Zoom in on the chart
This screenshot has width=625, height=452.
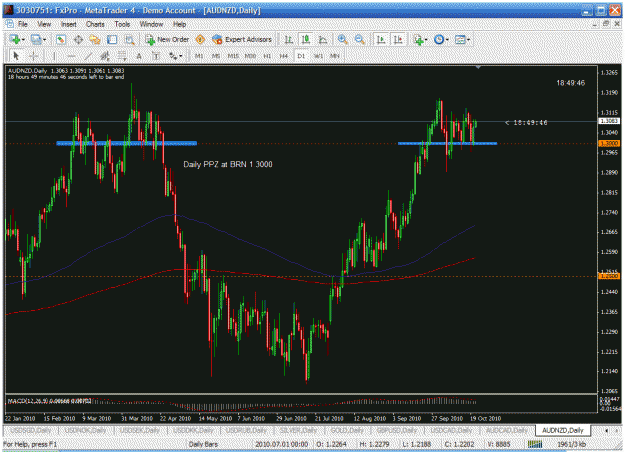[342, 39]
